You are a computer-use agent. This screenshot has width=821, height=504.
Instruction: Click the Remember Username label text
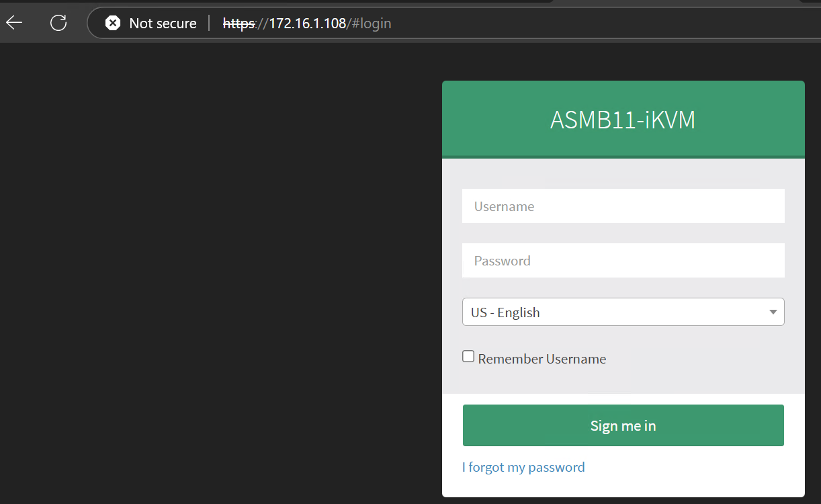point(542,359)
